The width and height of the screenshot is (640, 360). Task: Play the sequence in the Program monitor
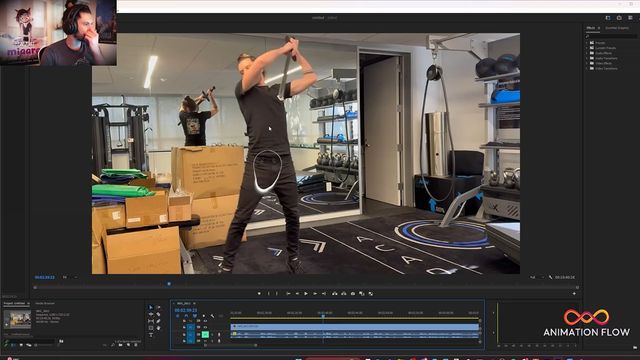[306, 293]
